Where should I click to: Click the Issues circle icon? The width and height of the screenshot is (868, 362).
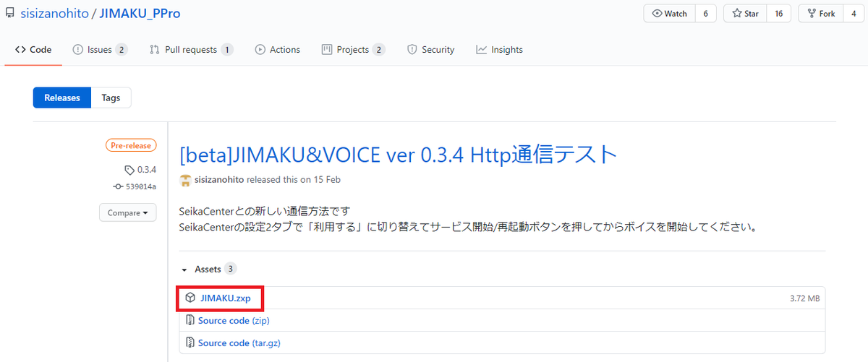click(x=78, y=50)
